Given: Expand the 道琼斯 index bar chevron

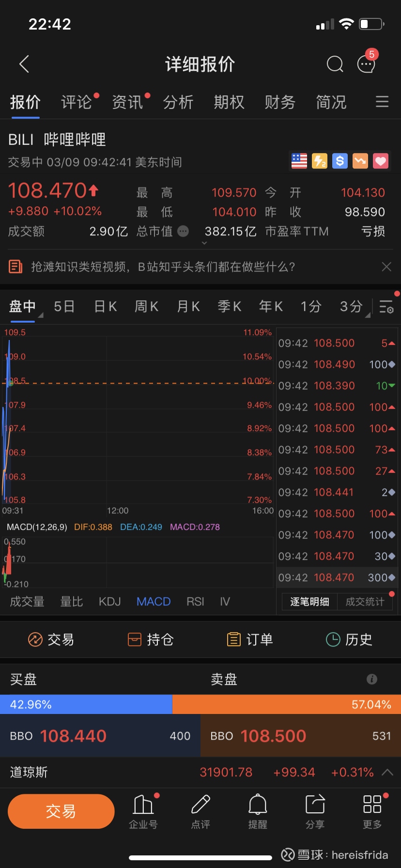Looking at the screenshot, I should pos(387,772).
